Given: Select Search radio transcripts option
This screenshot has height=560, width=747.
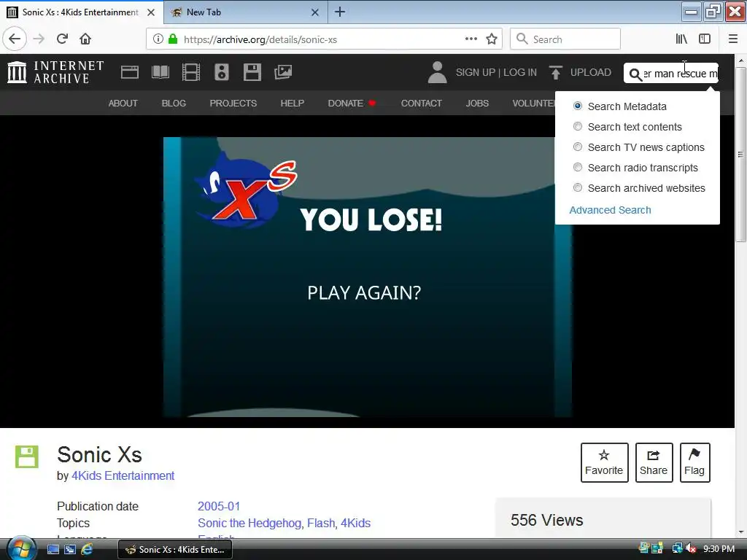Looking at the screenshot, I should point(578,167).
